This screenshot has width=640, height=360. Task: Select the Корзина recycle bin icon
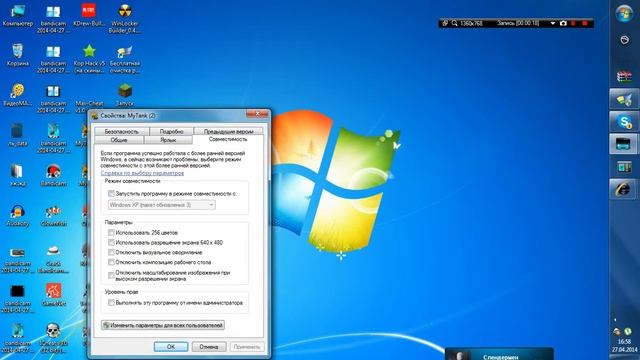point(18,55)
